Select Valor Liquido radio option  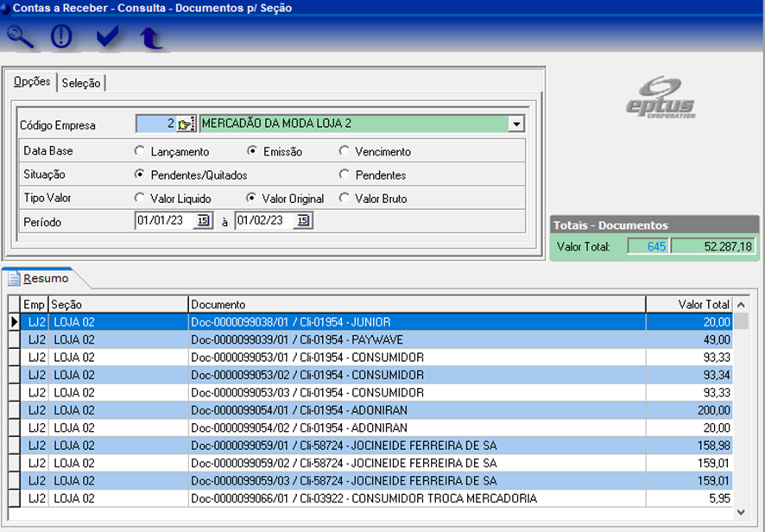tap(140, 198)
